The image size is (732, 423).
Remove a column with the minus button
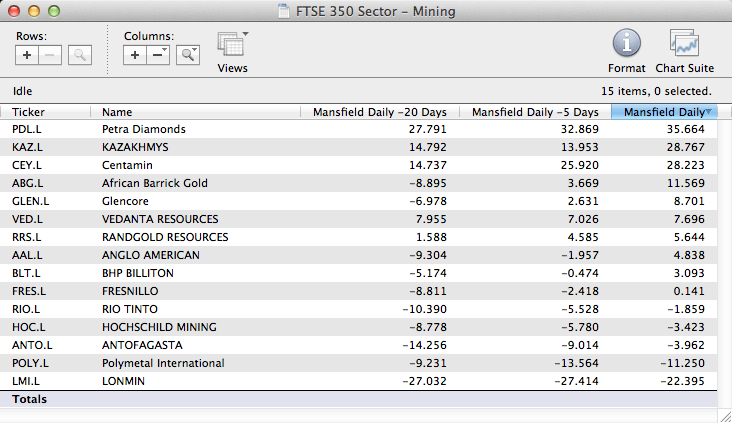158,55
